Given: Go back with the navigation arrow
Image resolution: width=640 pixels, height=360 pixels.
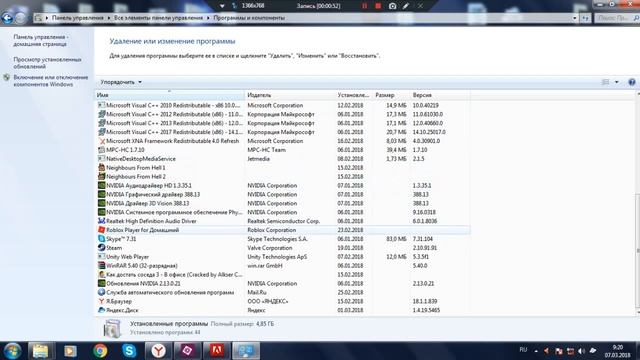Looking at the screenshot, I should [x=7, y=18].
